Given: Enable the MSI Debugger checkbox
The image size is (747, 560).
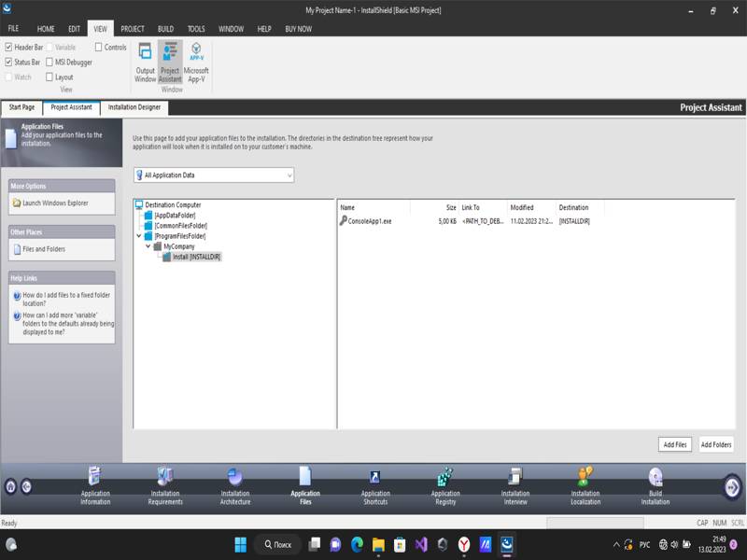Looking at the screenshot, I should 49,63.
